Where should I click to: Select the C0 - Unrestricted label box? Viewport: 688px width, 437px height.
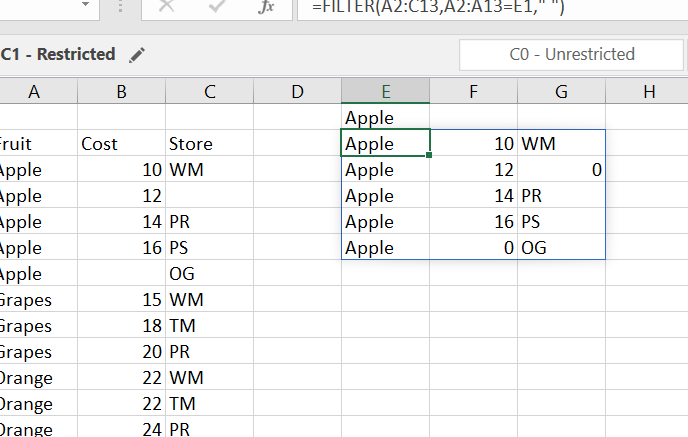(x=571, y=54)
